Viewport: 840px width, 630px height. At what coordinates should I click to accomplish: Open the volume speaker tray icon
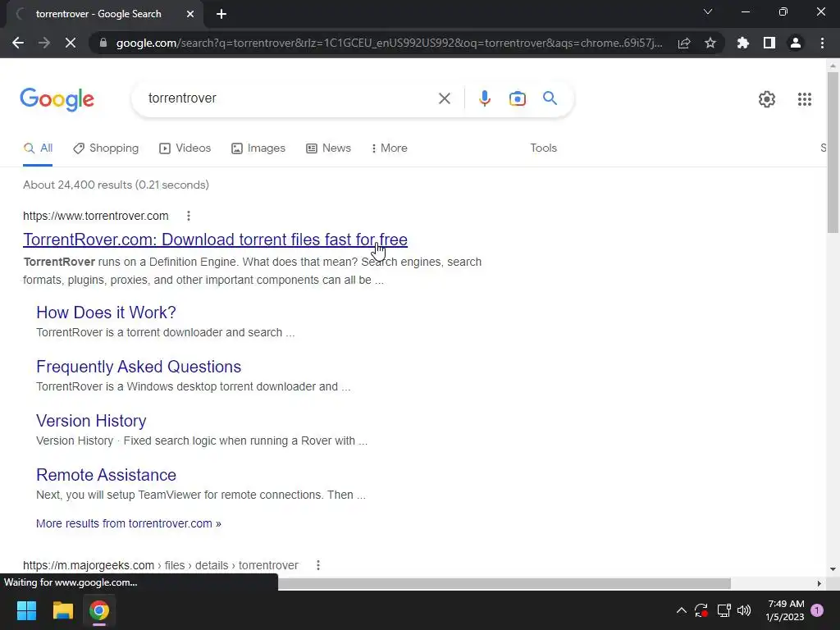pos(744,610)
